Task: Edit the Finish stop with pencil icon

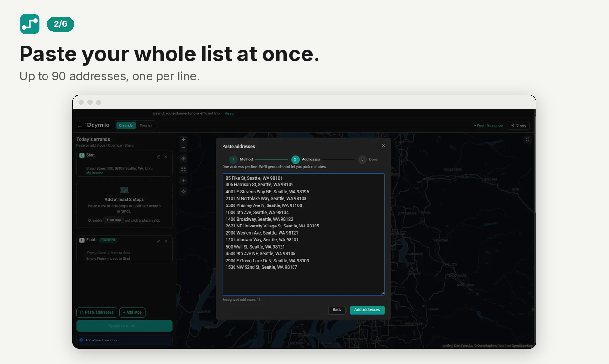Action: pyautogui.click(x=158, y=241)
